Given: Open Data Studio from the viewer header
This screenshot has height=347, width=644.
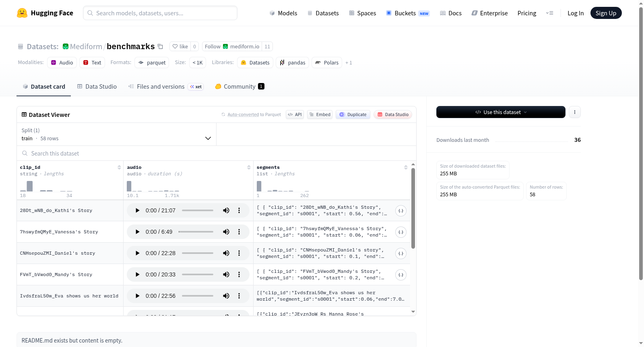Looking at the screenshot, I should click(393, 114).
